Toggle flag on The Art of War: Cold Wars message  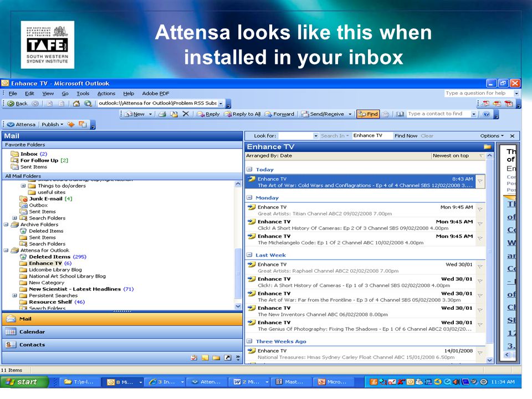click(480, 182)
